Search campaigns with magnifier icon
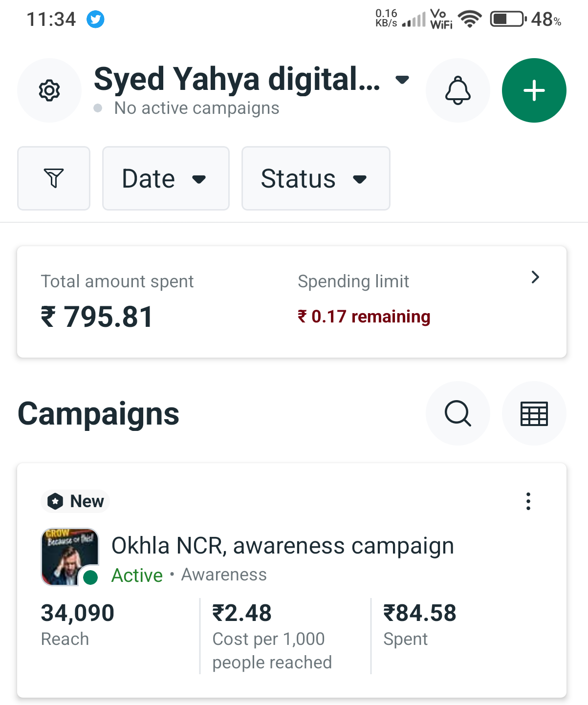This screenshot has width=588, height=705. pyautogui.click(x=457, y=413)
